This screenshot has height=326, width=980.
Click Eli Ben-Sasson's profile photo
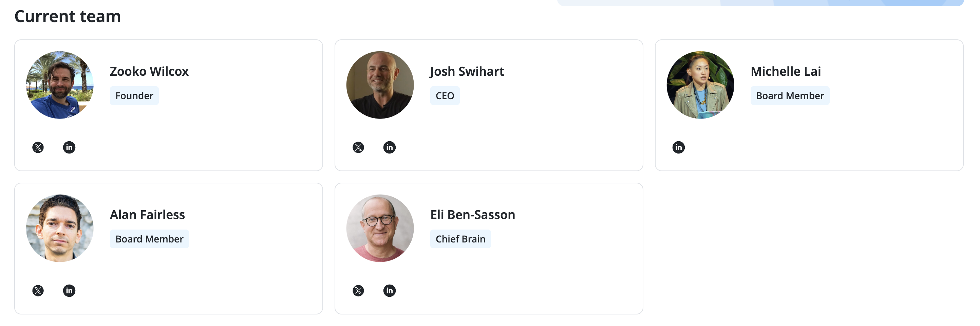(380, 228)
